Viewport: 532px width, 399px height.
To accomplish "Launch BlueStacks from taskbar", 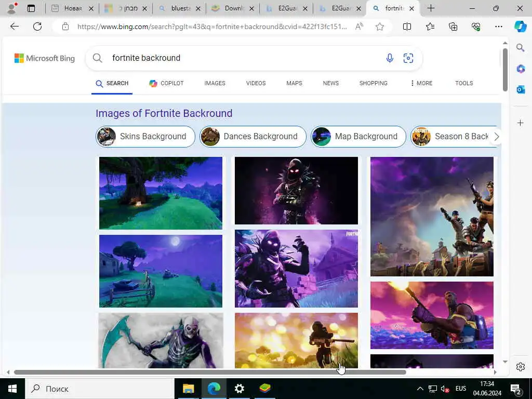I will (x=264, y=388).
